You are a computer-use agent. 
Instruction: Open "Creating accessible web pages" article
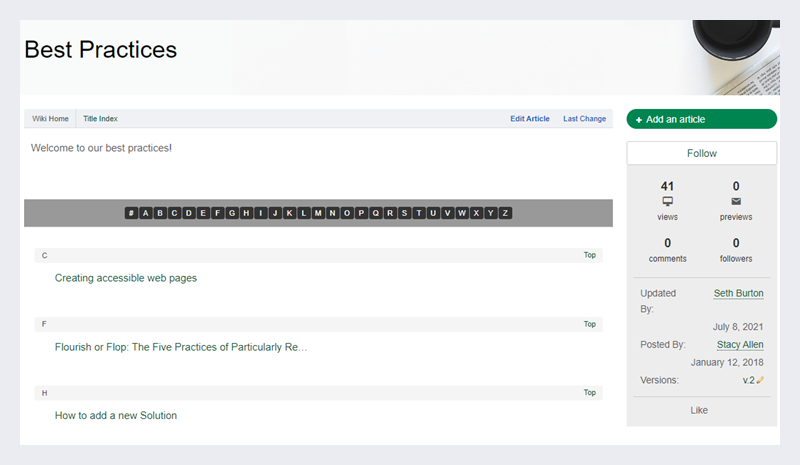pyautogui.click(x=126, y=278)
